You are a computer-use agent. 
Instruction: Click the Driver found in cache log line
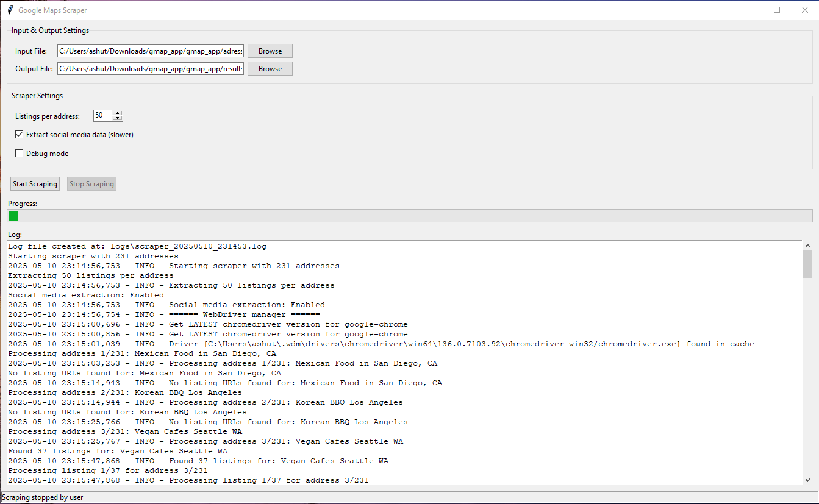point(381,344)
